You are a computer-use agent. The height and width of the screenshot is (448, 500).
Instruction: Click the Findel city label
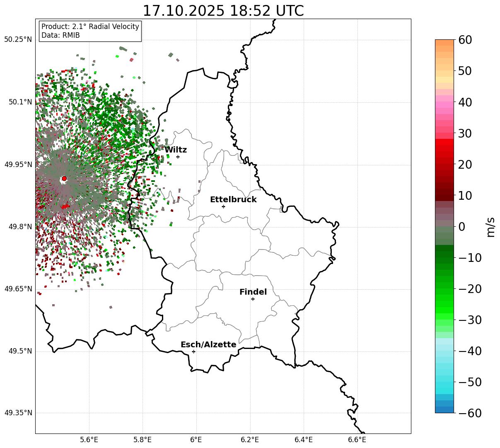[x=253, y=292]
